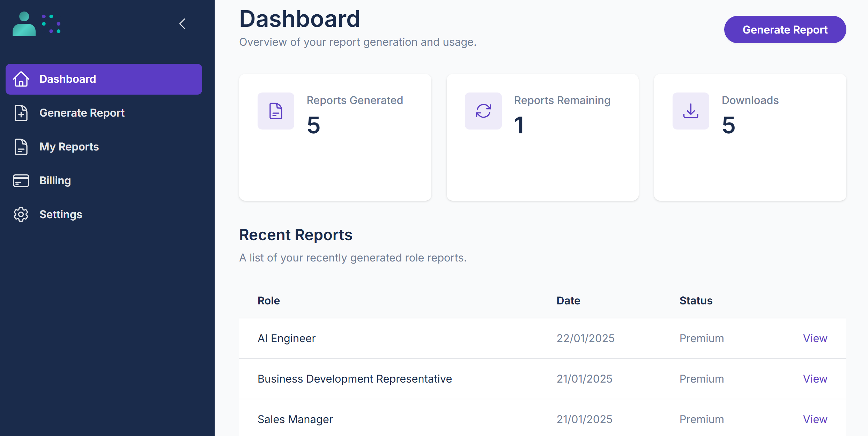Select Generate Report in sidebar menu
Viewport: 868px width, 436px height.
pyautogui.click(x=82, y=113)
